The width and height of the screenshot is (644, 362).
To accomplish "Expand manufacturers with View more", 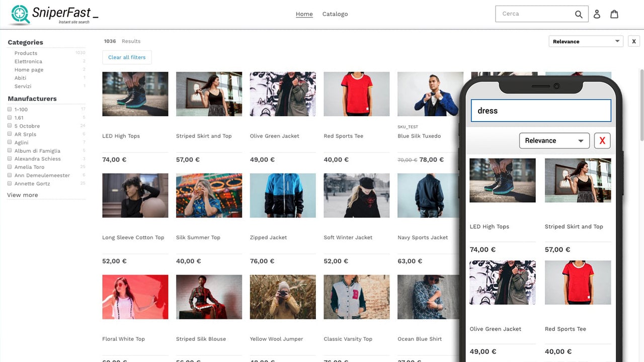I will [23, 195].
